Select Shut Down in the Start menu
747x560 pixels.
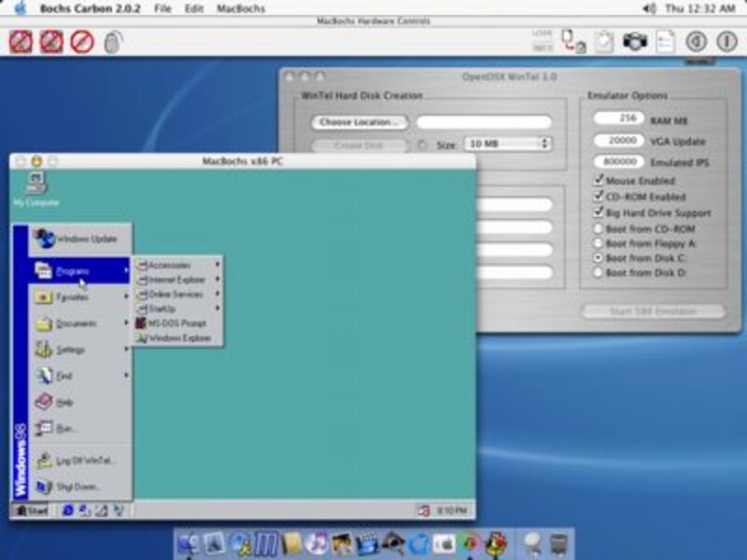pyautogui.click(x=79, y=486)
